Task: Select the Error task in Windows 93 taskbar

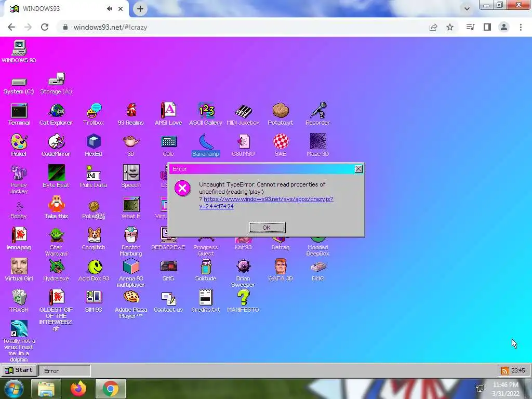Action: point(64,371)
